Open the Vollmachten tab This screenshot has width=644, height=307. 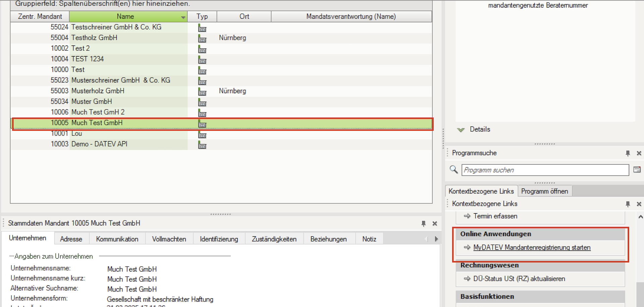pos(169,239)
